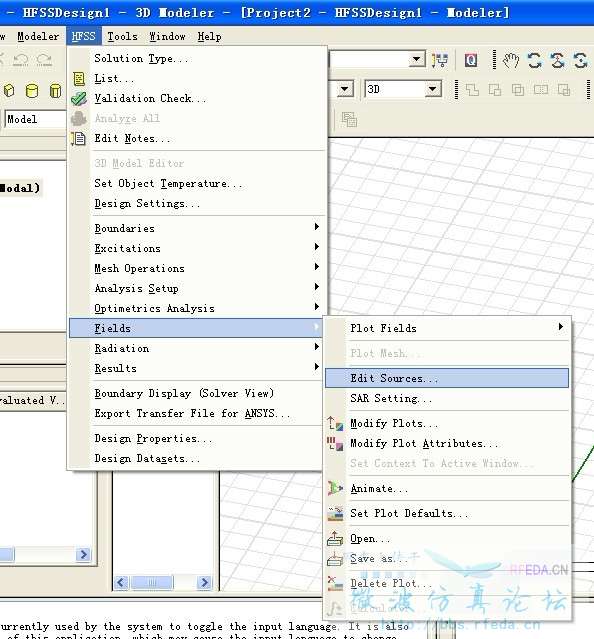Expand the Radiation submenu

click(196, 348)
